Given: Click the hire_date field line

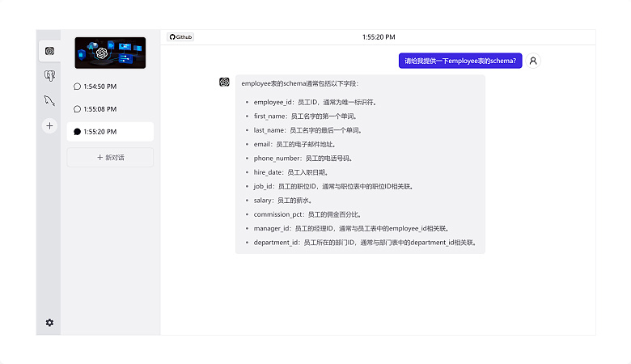Looking at the screenshot, I should coord(291,172).
